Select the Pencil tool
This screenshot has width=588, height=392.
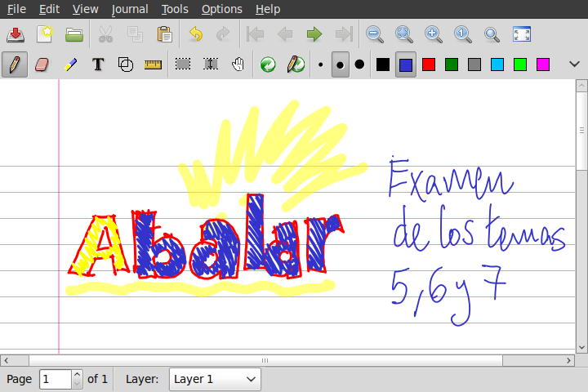[15, 65]
